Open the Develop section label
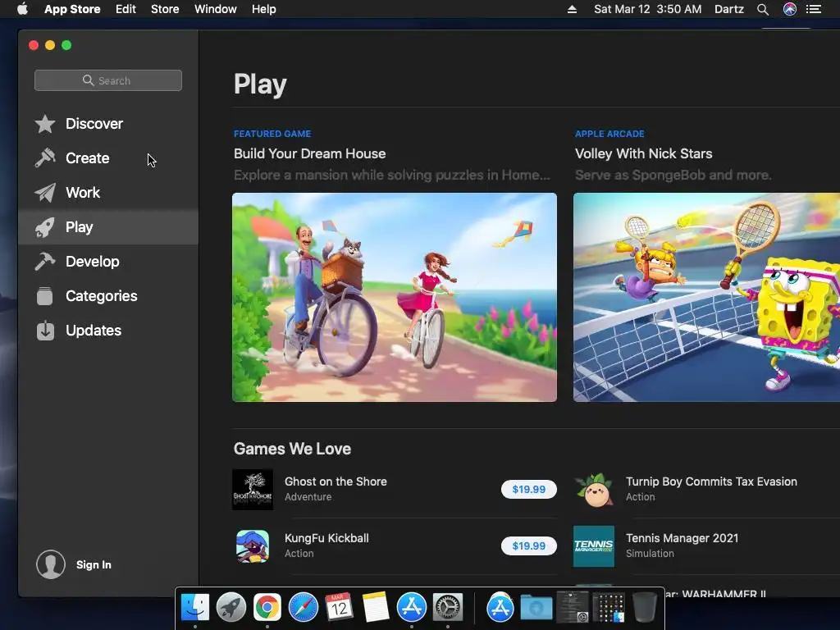 point(92,262)
